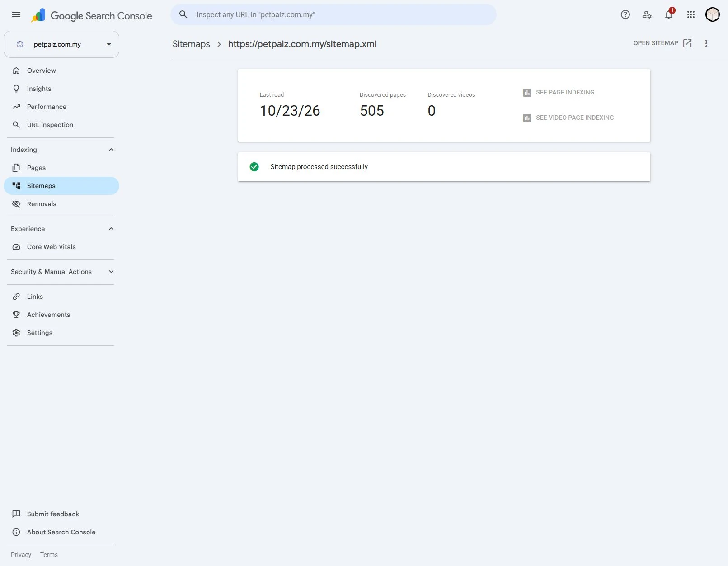Open About Search Console
Screen dimensions: 728x566
pos(61,532)
